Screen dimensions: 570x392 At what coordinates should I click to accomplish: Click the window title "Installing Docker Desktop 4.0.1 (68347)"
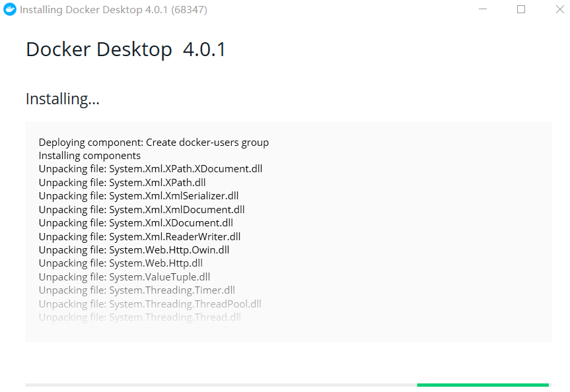click(x=114, y=10)
